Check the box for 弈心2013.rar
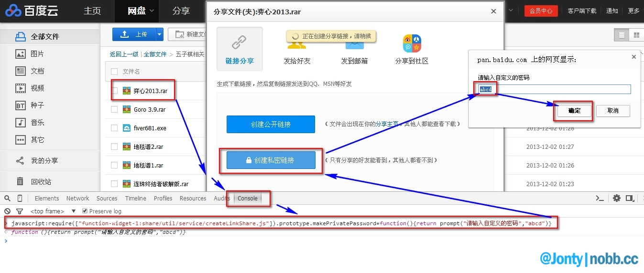 114,91
